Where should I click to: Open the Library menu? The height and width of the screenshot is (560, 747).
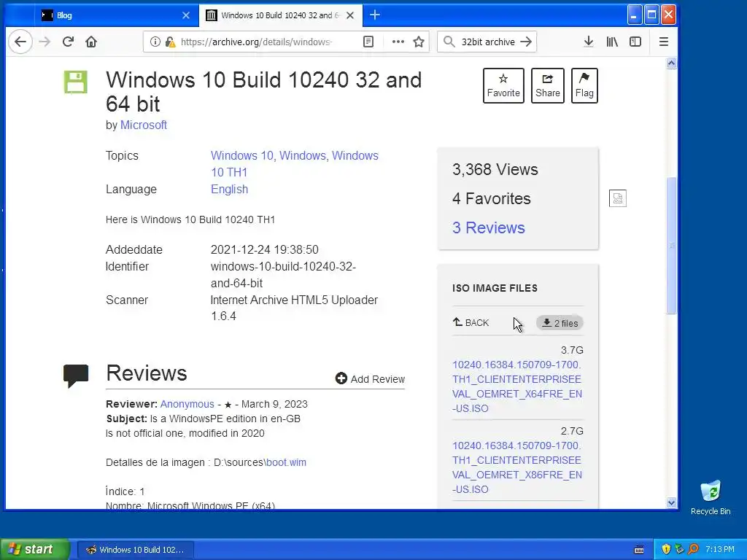click(x=612, y=42)
